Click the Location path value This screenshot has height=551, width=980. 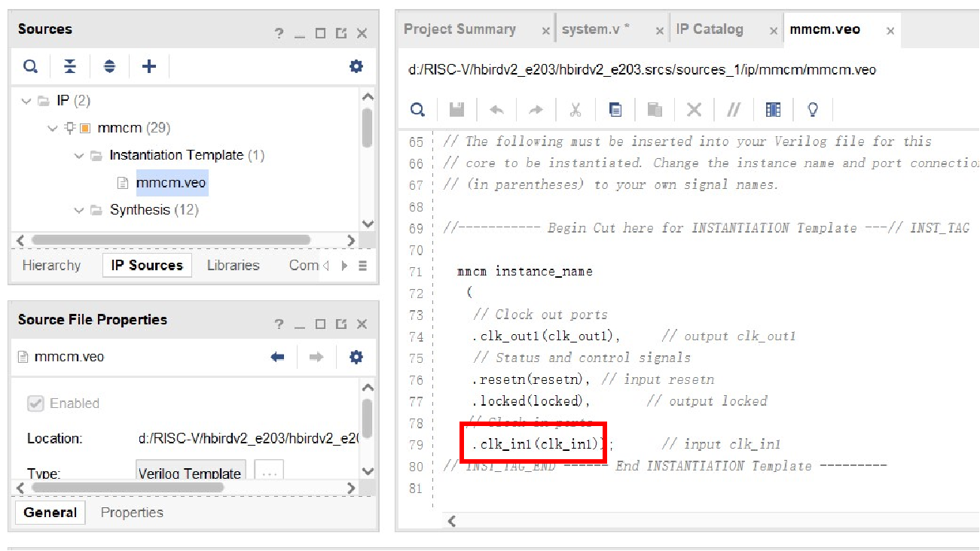247,438
